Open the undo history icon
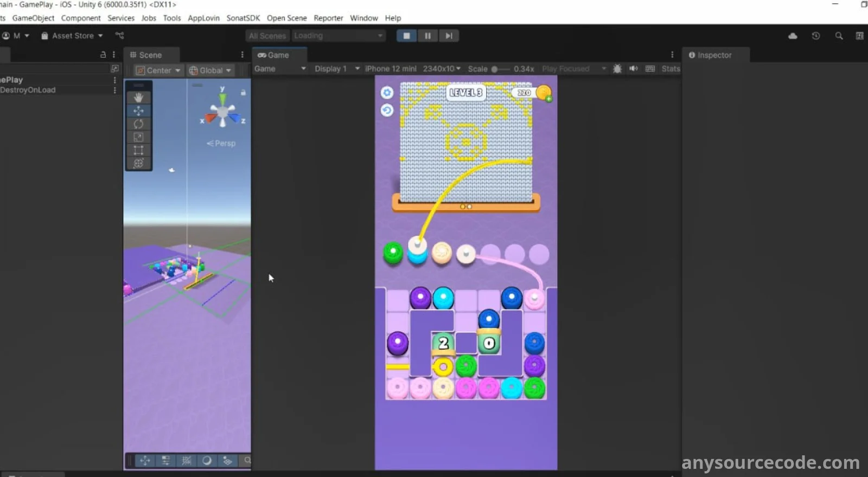Image resolution: width=868 pixels, height=477 pixels. point(815,36)
